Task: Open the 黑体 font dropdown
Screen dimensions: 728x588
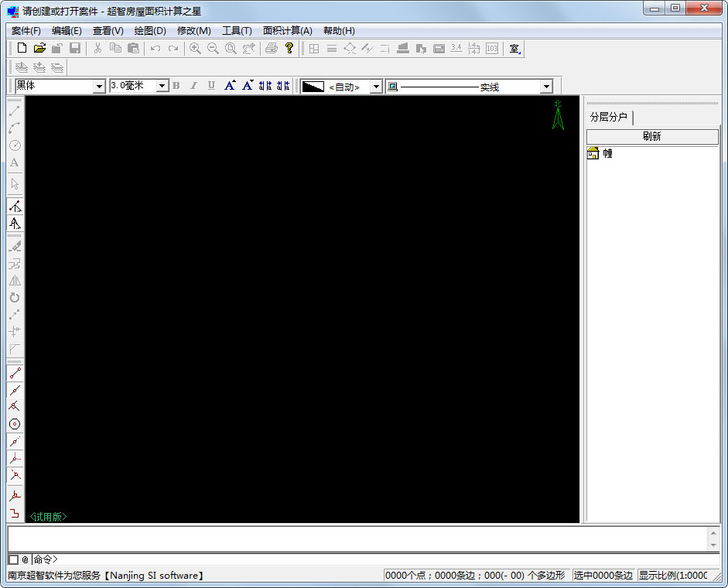Action: click(99, 87)
